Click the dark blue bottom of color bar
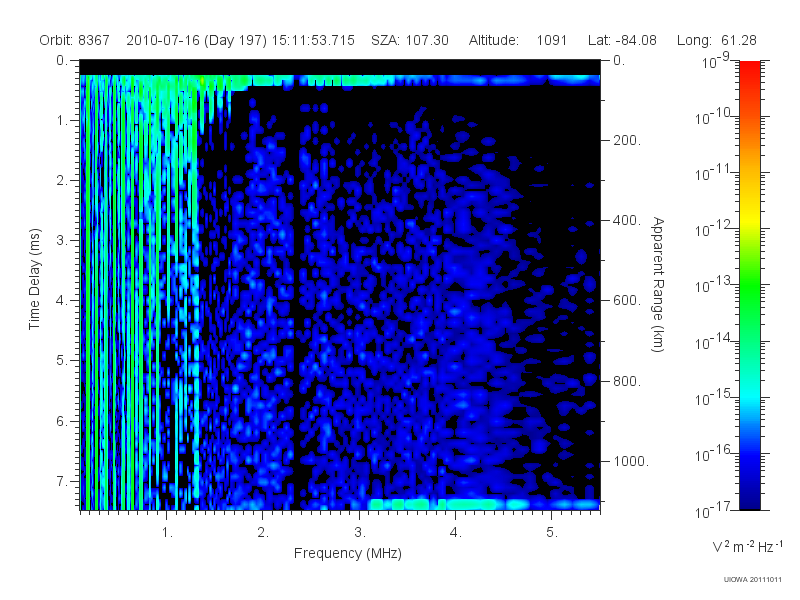 [750, 497]
